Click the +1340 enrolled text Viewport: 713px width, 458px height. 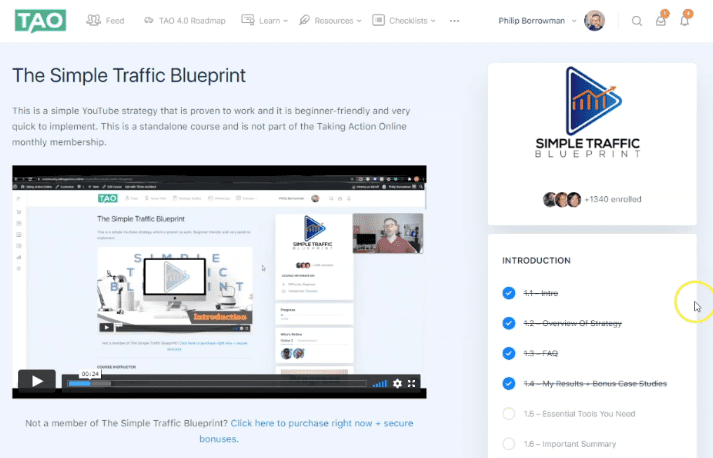pos(613,199)
